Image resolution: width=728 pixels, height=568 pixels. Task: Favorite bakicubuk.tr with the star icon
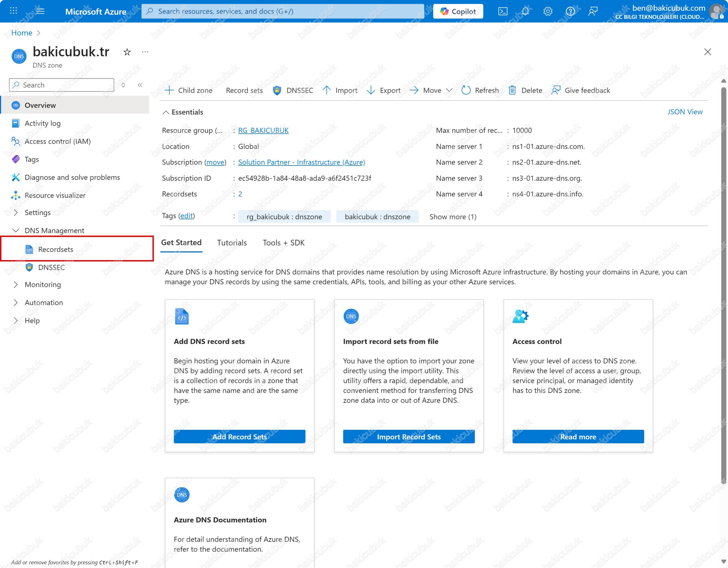127,52
